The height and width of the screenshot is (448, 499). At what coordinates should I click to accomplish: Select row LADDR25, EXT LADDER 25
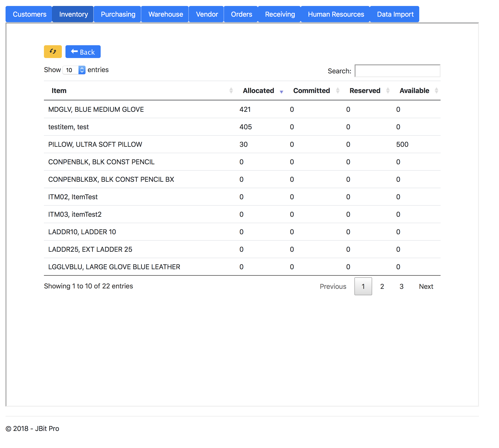[242, 249]
